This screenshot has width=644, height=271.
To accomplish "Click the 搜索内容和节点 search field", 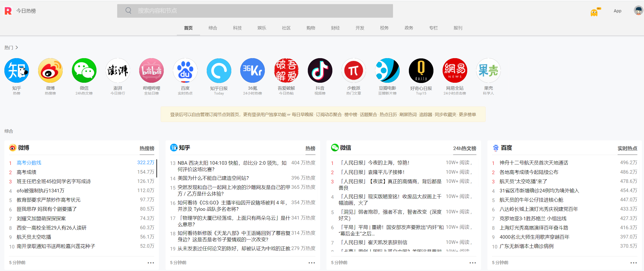I will pyautogui.click(x=255, y=11).
